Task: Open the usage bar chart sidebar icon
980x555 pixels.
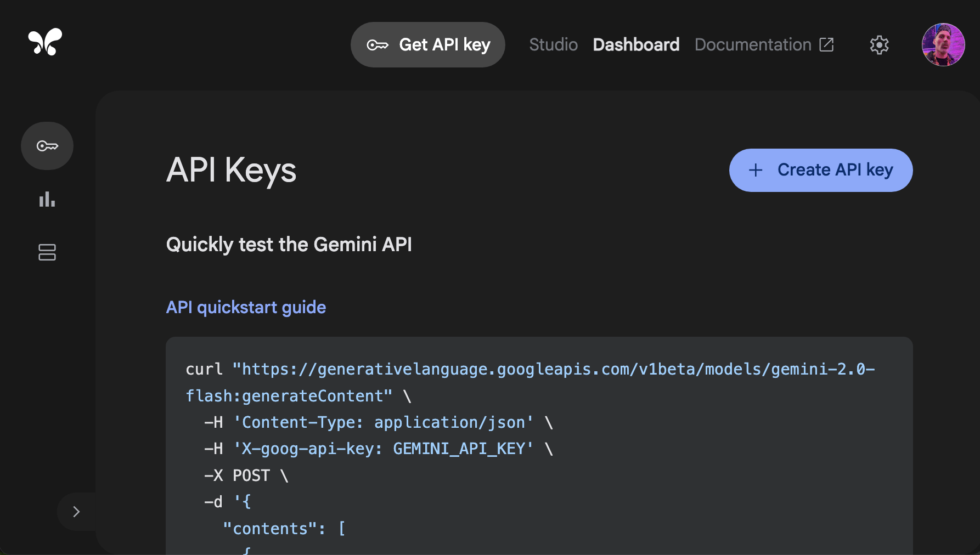Action: click(x=47, y=199)
